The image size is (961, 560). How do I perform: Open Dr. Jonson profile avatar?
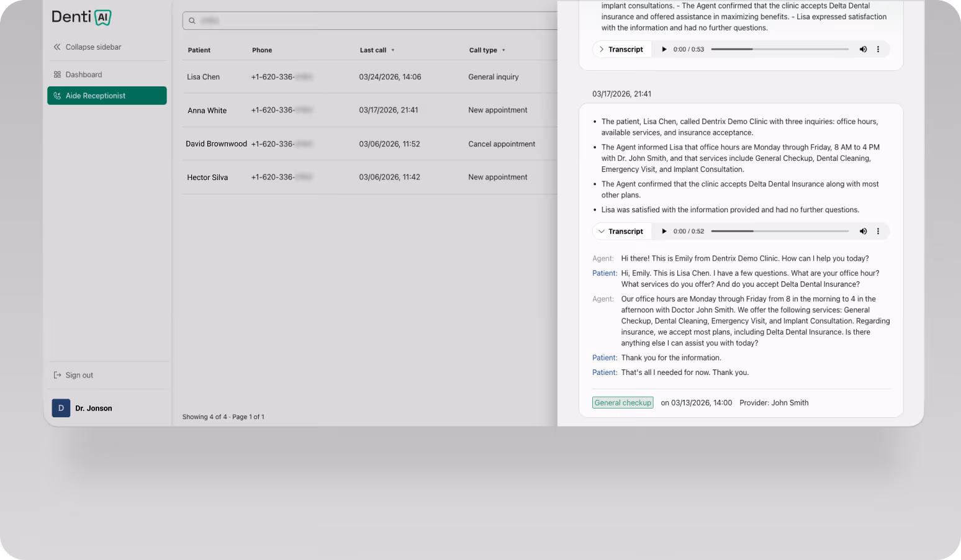pyautogui.click(x=61, y=408)
